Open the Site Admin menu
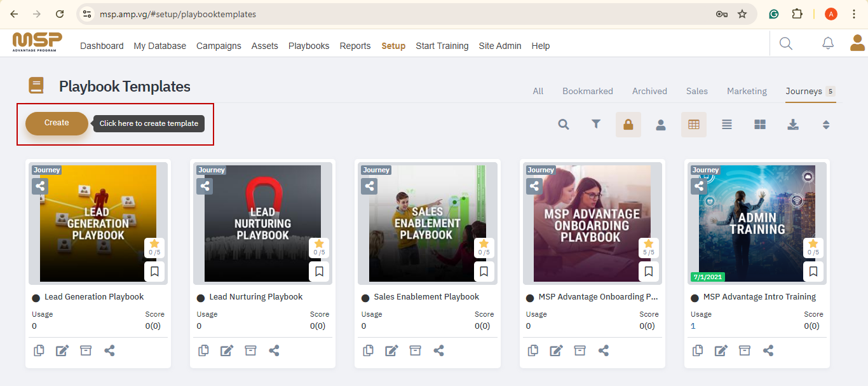 (x=500, y=46)
